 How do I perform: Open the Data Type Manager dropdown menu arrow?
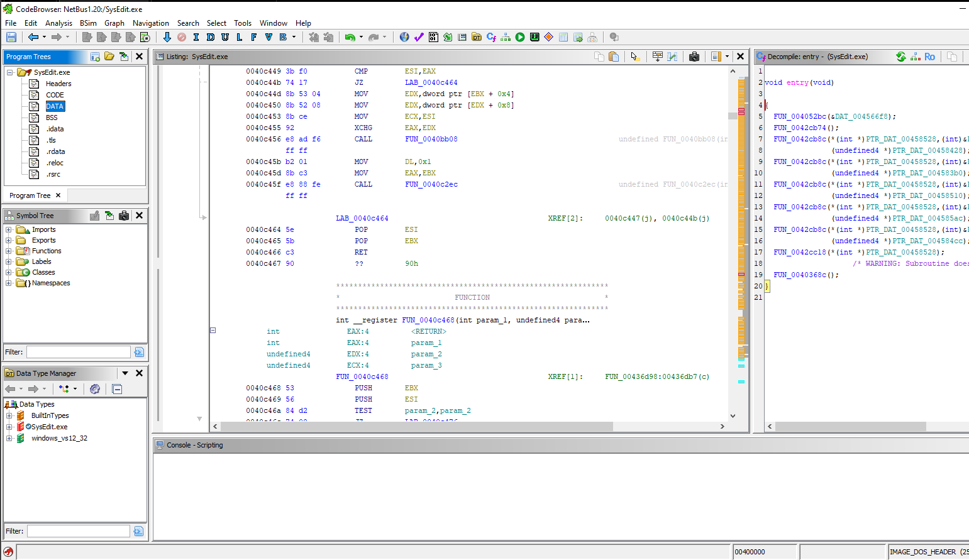[x=125, y=373]
